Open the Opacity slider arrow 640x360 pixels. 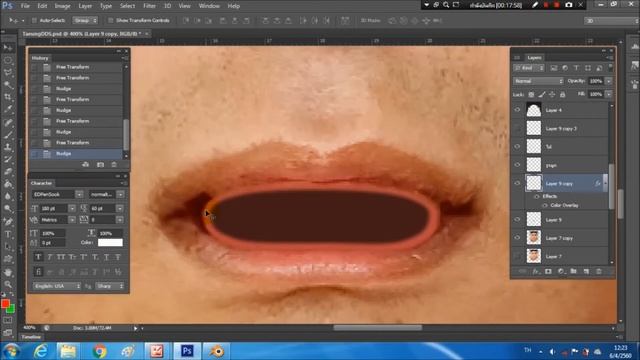609,81
